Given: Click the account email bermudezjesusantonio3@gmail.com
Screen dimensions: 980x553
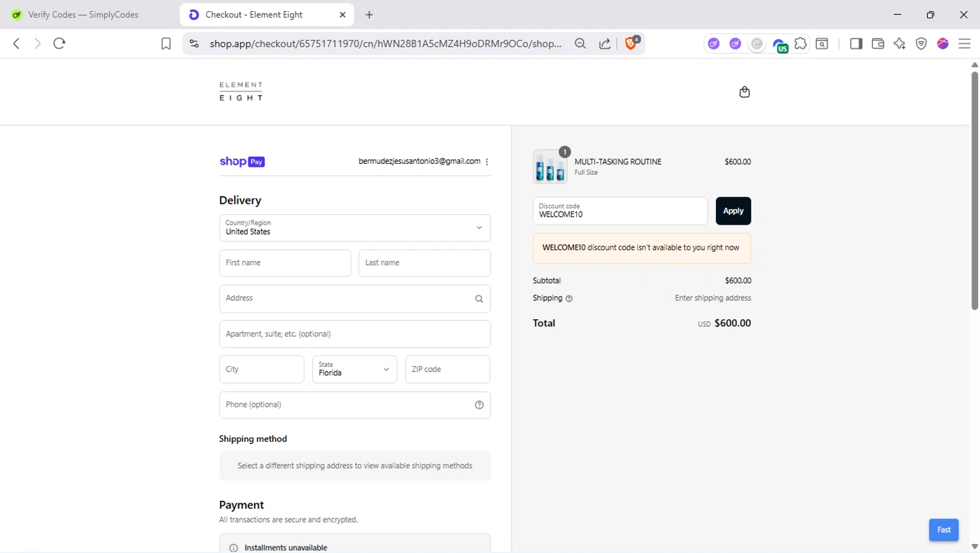Looking at the screenshot, I should pos(419,161).
